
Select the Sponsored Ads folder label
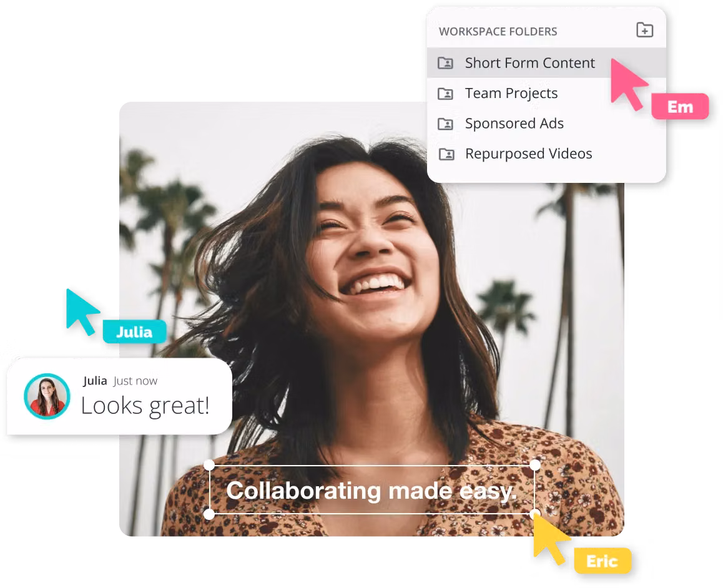[x=514, y=124]
